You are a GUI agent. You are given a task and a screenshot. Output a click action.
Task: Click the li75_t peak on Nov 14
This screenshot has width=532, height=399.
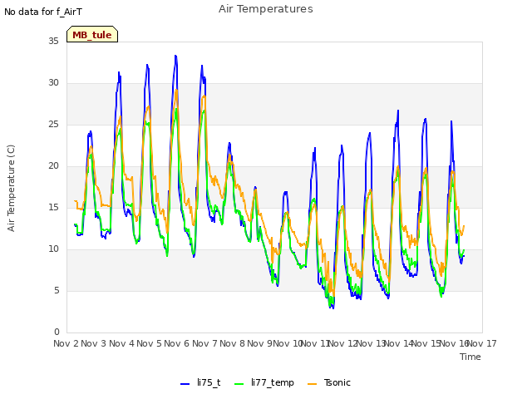tap(398, 111)
